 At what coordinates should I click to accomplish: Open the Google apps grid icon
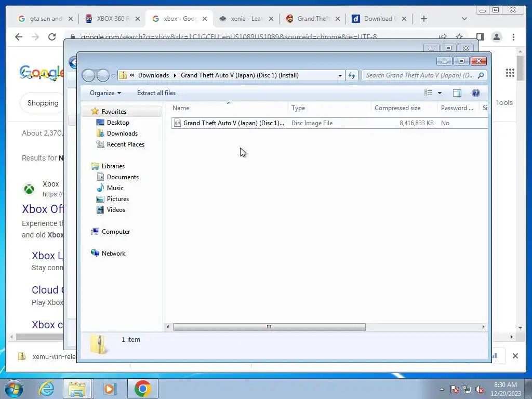510,73
